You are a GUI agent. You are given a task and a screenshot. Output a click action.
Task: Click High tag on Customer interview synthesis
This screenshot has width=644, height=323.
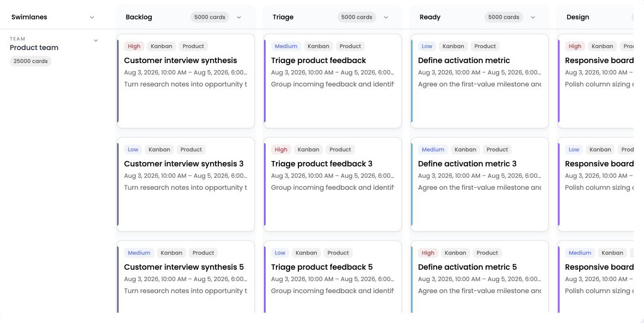(x=134, y=46)
